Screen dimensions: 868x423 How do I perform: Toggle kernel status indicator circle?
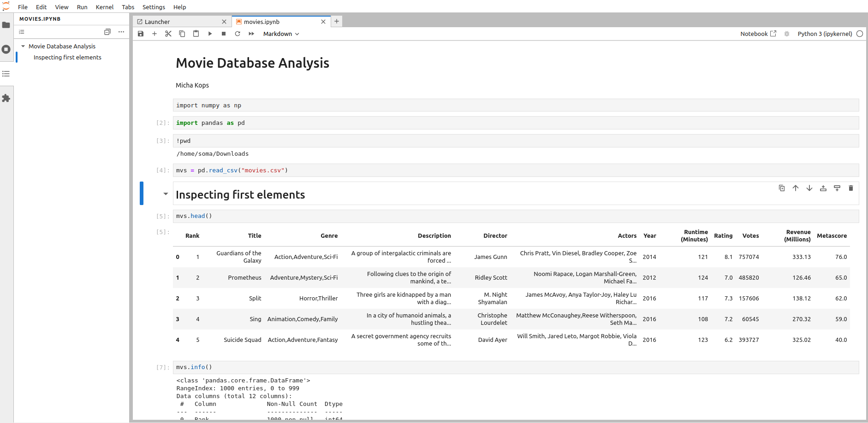point(860,34)
